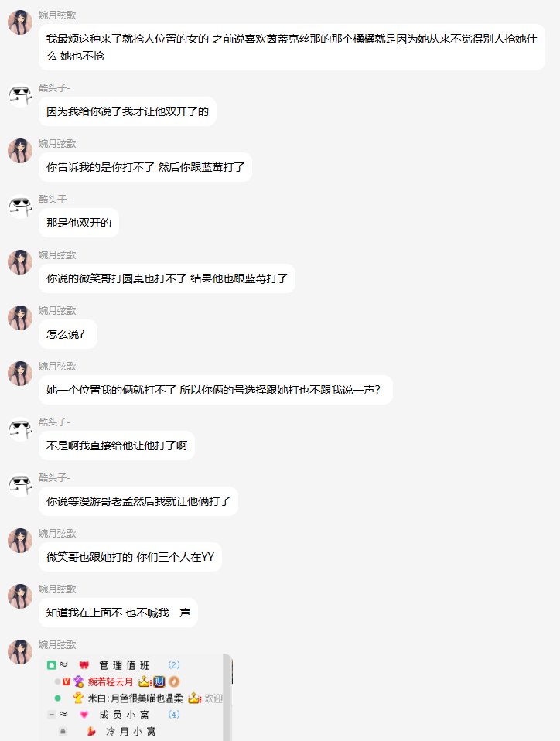560x741 pixels.
Task: Toggle the green status dot beside 米白
Action: click(x=58, y=698)
